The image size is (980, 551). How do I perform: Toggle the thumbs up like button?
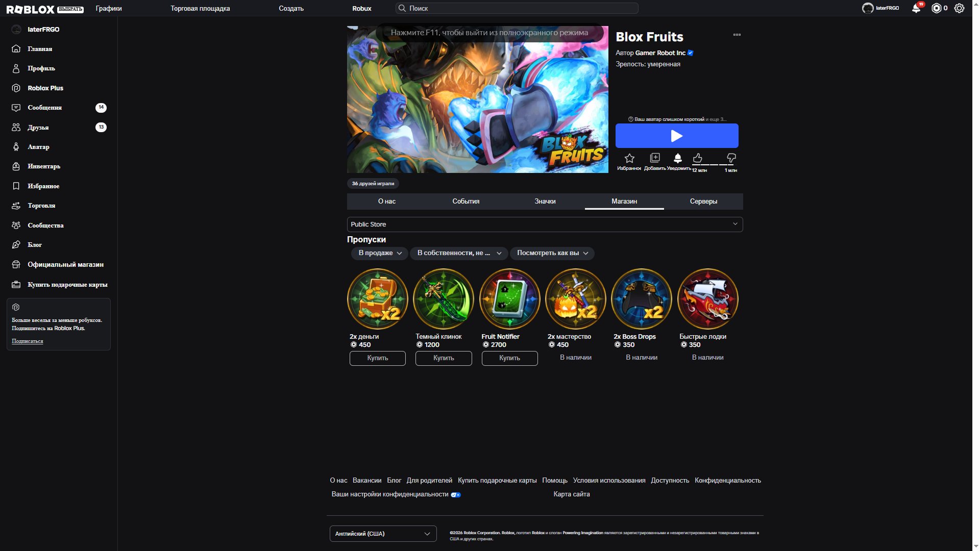[x=698, y=158]
